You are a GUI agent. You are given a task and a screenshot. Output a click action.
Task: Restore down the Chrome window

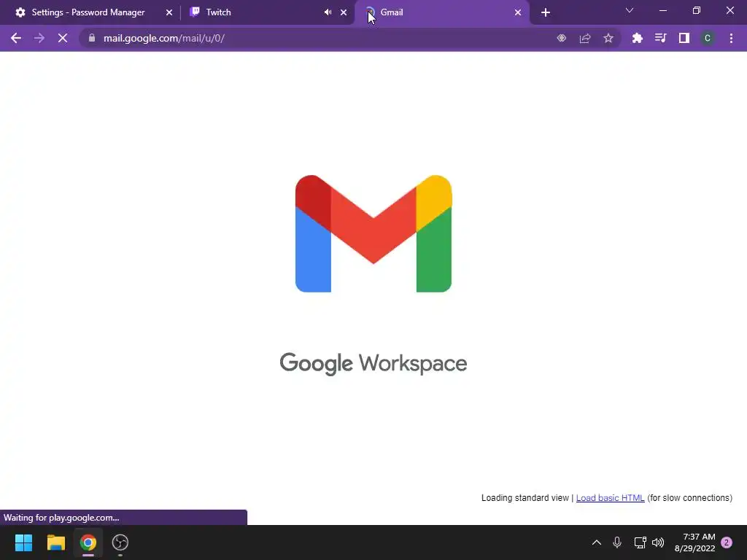[x=697, y=10]
